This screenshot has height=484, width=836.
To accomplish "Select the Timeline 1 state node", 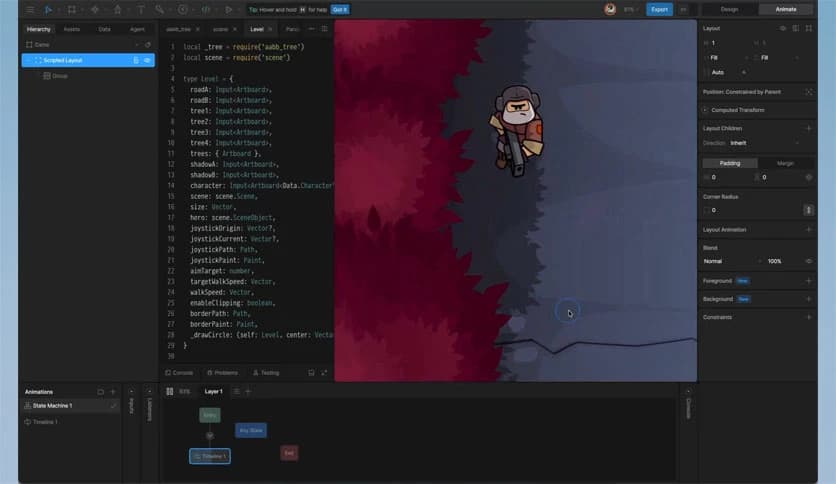I will (210, 456).
